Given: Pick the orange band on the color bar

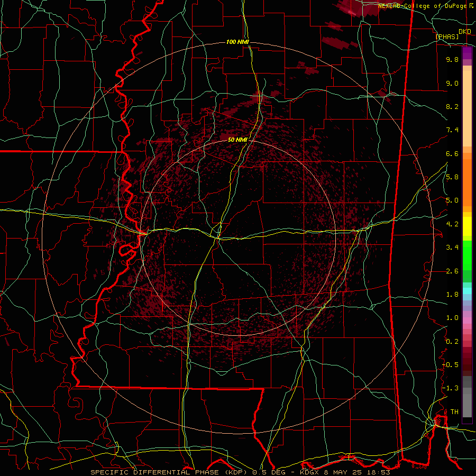Looking at the screenshot, I should pos(467,182).
